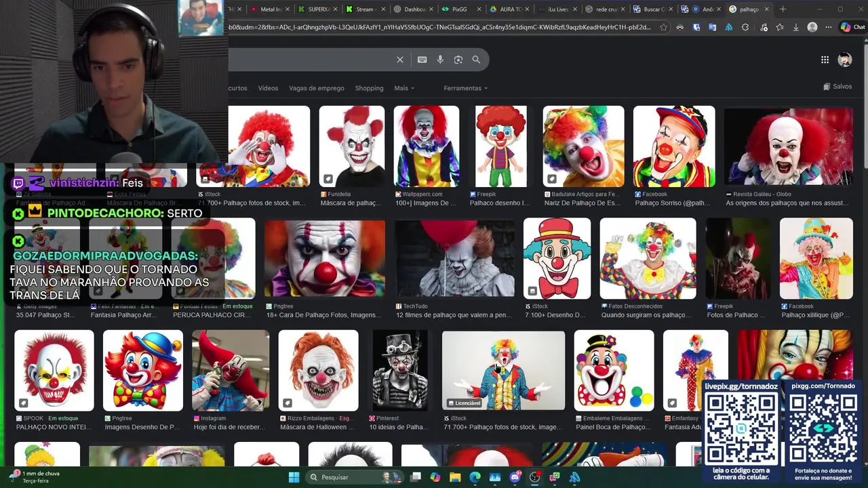Image resolution: width=868 pixels, height=488 pixels.
Task: Open the Freepik cartoon clown image
Action: pyautogui.click(x=501, y=146)
